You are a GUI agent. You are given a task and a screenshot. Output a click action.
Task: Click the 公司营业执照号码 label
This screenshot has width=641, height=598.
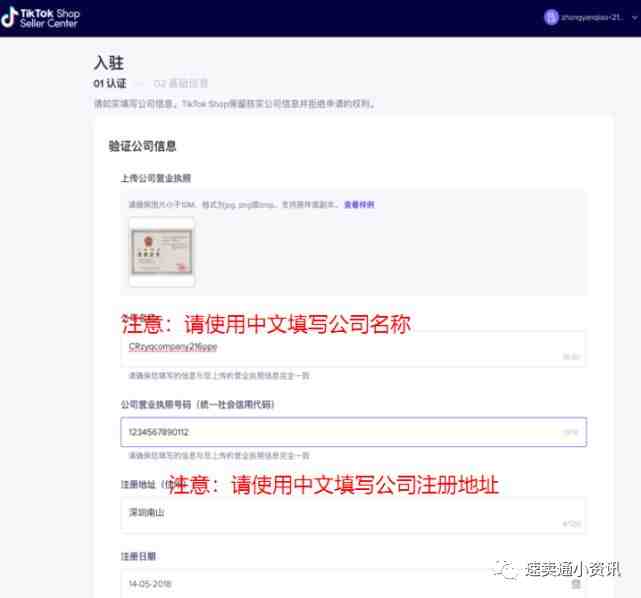pos(197,405)
